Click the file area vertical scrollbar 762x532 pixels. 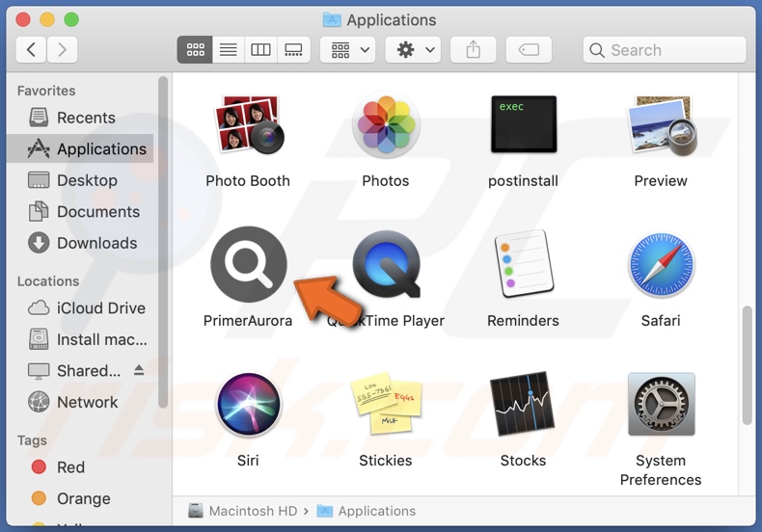(x=748, y=365)
